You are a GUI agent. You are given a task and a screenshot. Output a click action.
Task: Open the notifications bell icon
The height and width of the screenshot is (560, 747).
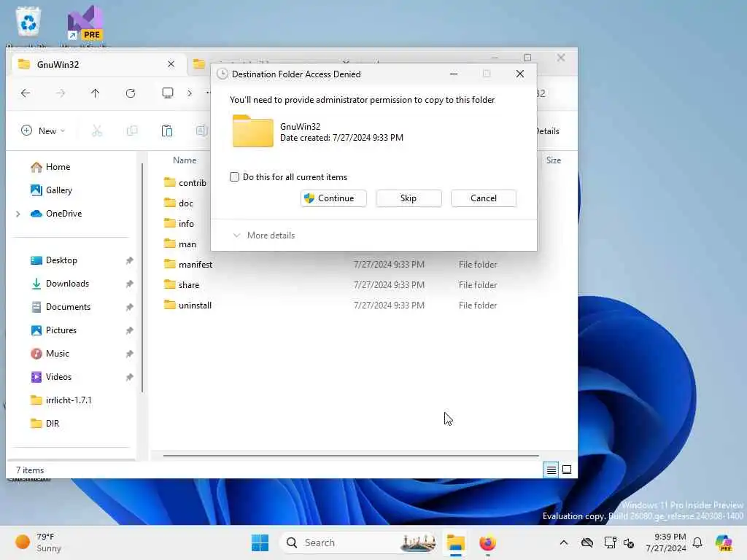coord(697,542)
